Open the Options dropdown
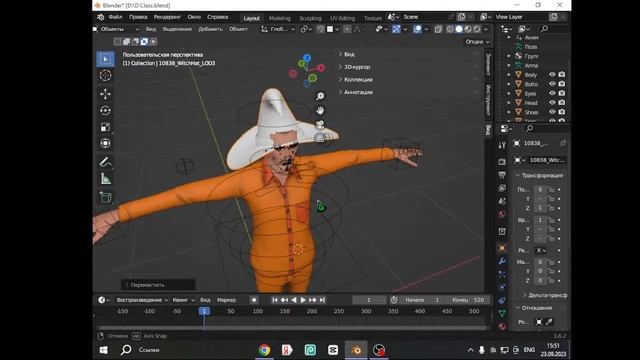This screenshot has width=640, height=360. [477, 42]
